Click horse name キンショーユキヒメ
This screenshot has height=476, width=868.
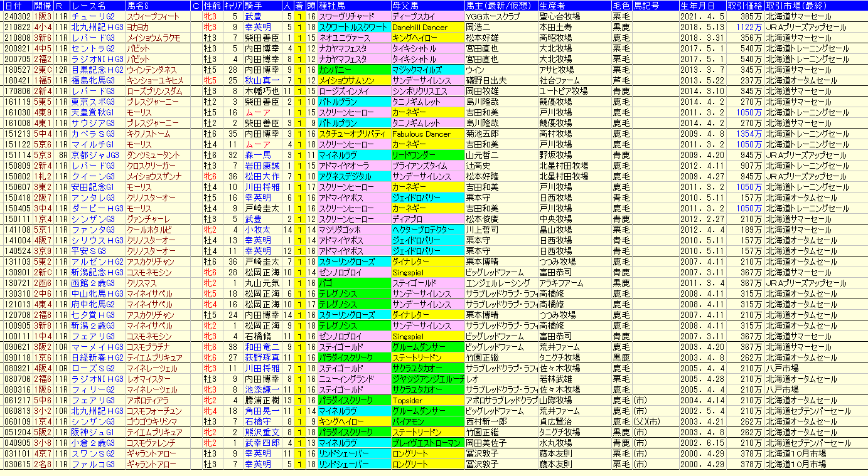click(x=155, y=81)
